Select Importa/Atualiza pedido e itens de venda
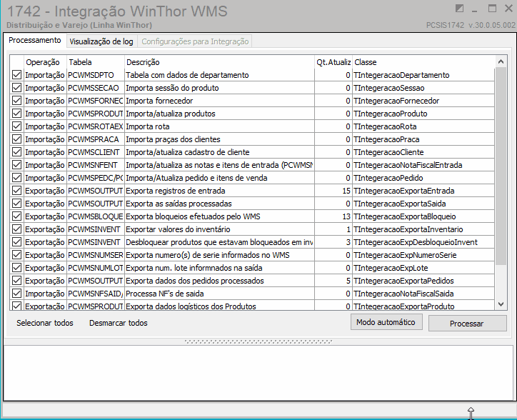 coord(219,178)
